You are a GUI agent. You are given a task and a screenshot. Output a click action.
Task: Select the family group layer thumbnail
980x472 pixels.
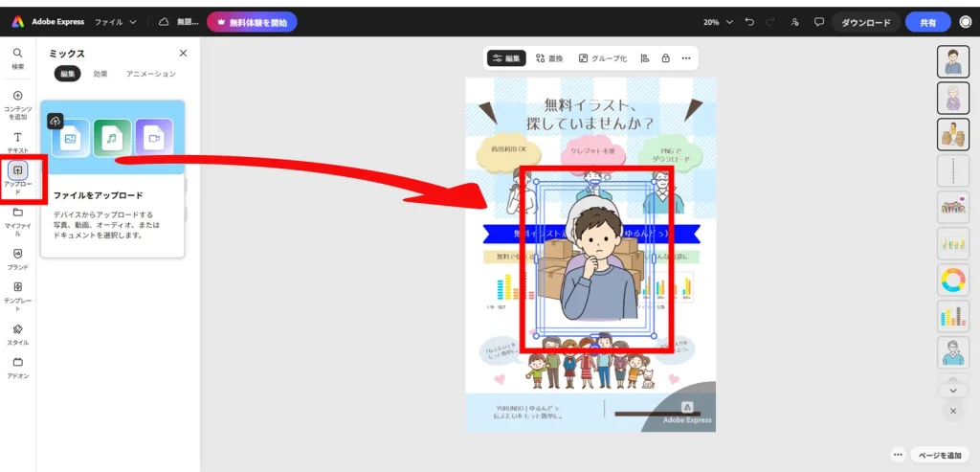click(953, 207)
